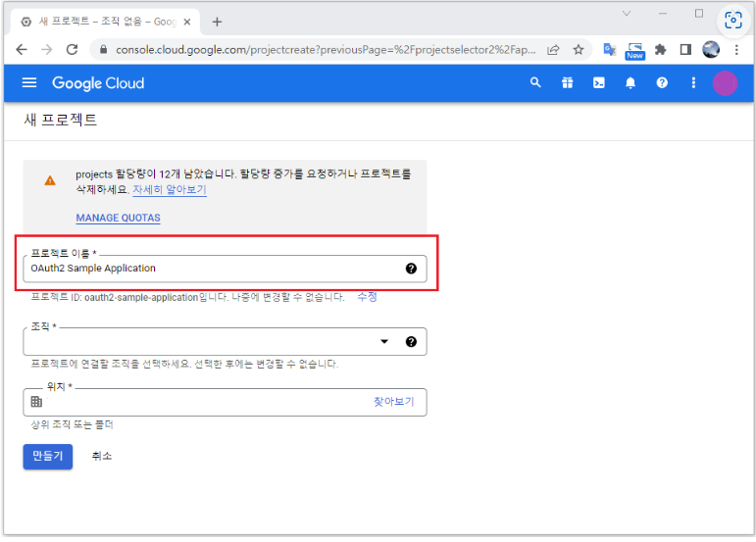The height and width of the screenshot is (542, 756).
Task: Click the MANAGE QUOTAS link
Action: [x=118, y=218]
